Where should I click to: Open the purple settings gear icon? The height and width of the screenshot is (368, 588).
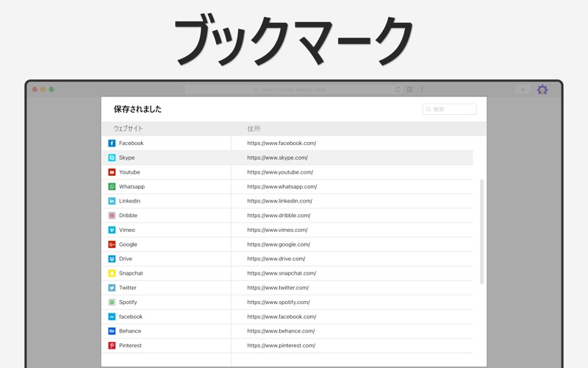pos(542,89)
